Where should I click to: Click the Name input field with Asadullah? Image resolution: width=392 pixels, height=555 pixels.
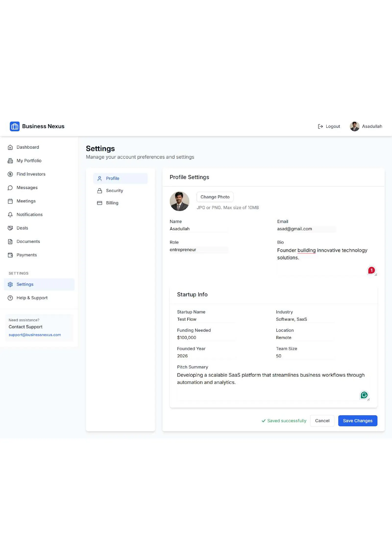(199, 229)
